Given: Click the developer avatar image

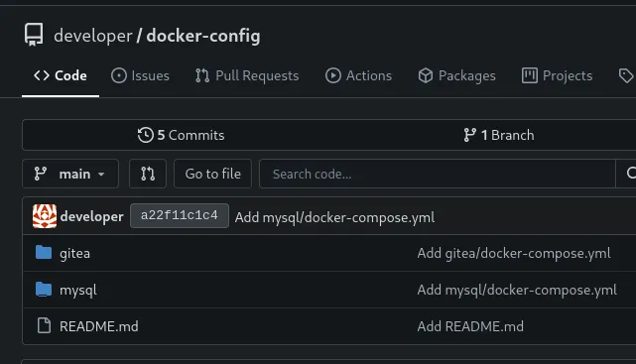Looking at the screenshot, I should [45, 216].
